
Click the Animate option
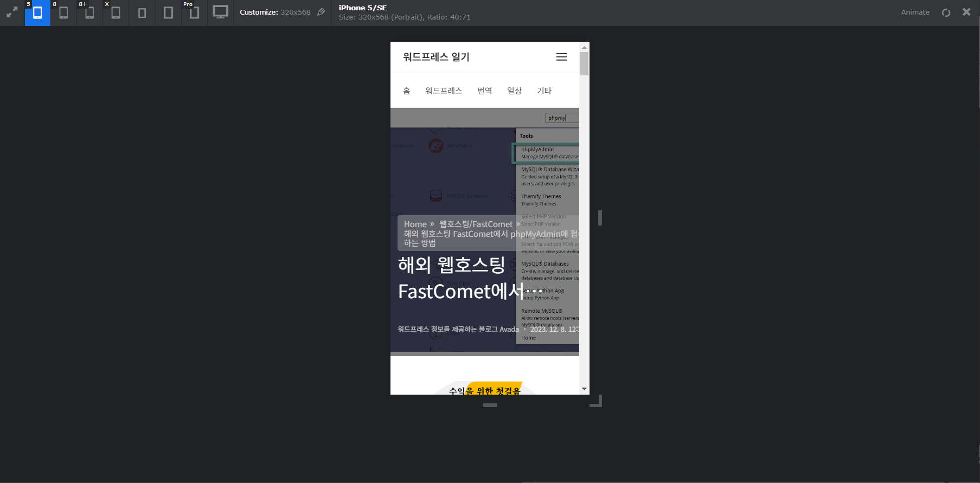pos(915,12)
